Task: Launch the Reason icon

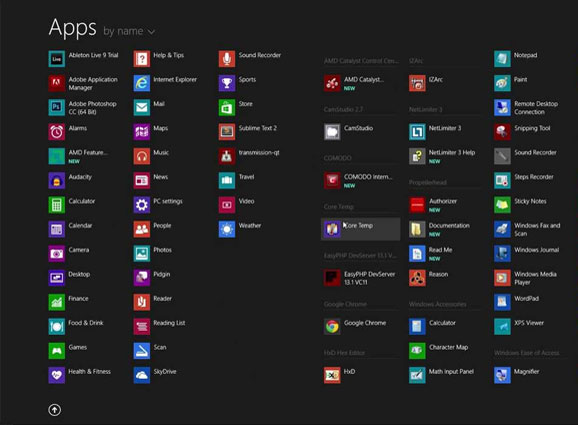Action: tap(417, 278)
